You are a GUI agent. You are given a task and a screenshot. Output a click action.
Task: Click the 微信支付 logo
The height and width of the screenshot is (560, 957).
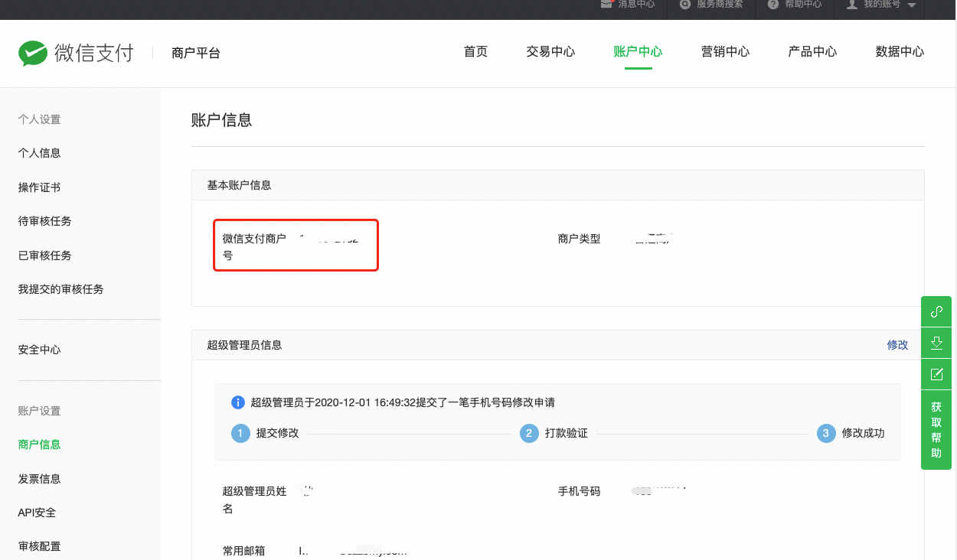click(x=76, y=53)
